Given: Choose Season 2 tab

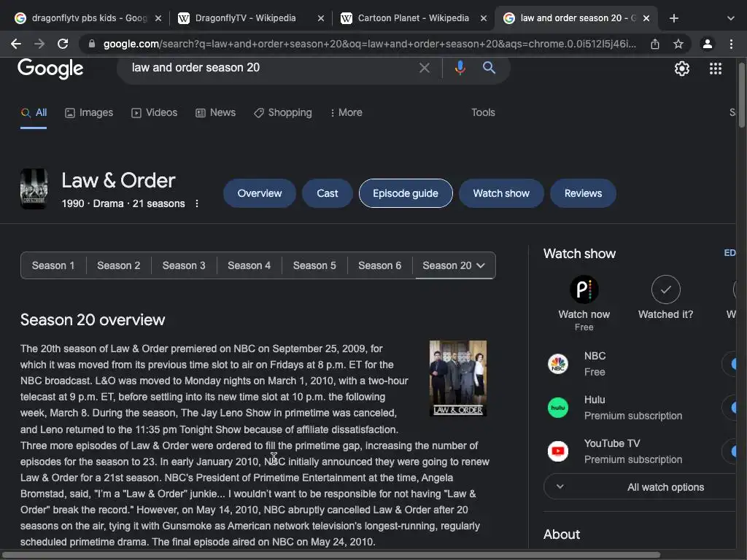Looking at the screenshot, I should (x=119, y=265).
